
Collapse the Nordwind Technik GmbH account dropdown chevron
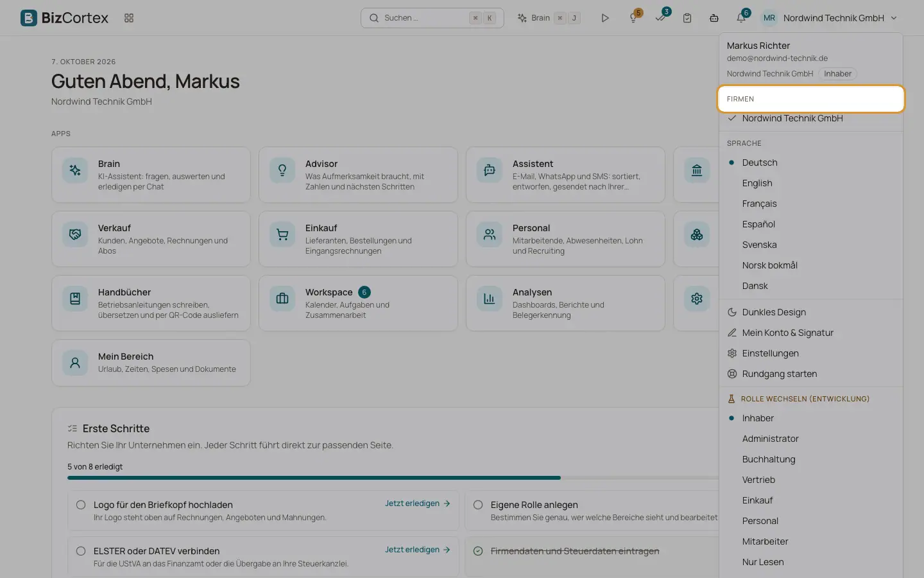[x=894, y=18]
